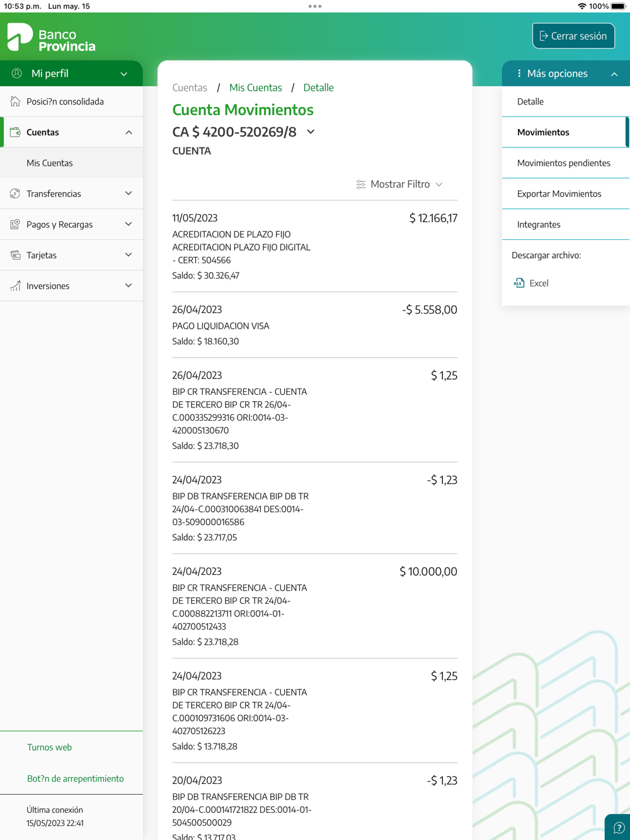Click the Inversiones chart icon
The width and height of the screenshot is (630, 840).
(15, 286)
